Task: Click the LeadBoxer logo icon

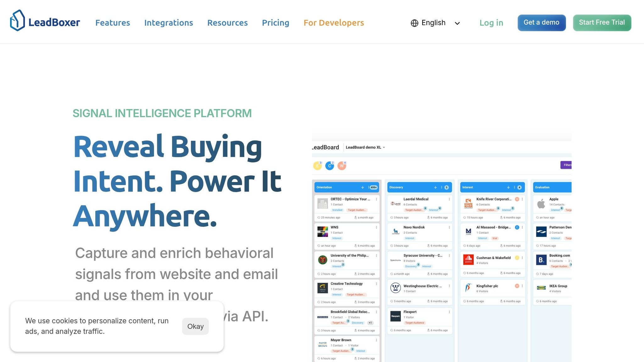Action: (17, 21)
